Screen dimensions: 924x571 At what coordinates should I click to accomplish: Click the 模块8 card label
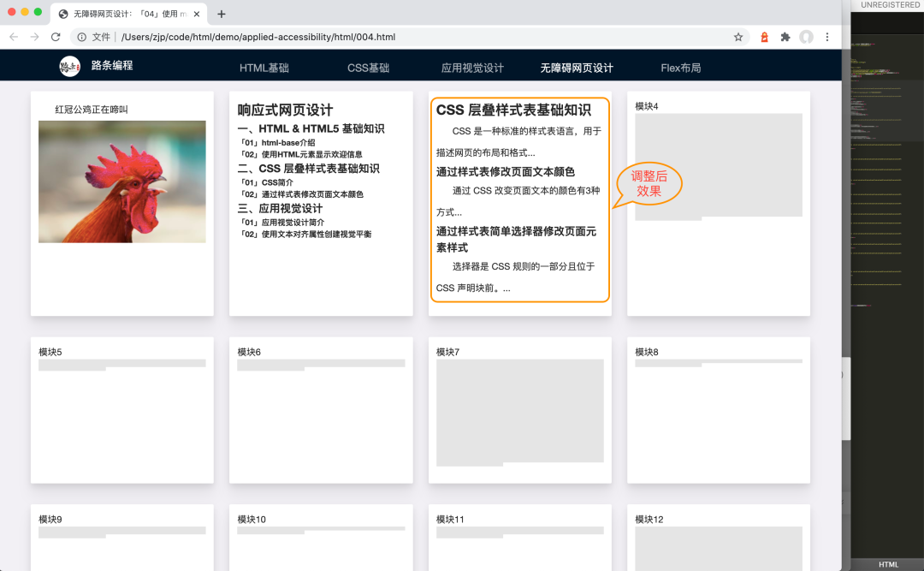pyautogui.click(x=647, y=352)
